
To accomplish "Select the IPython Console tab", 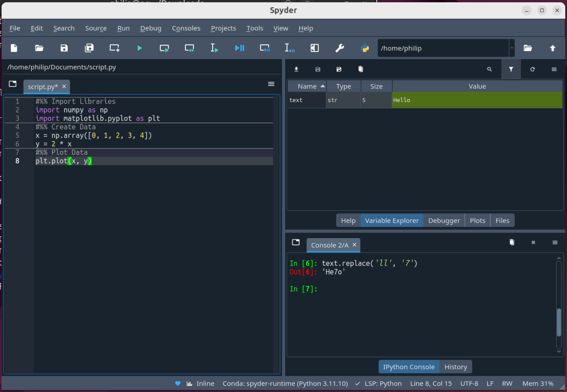I will click(409, 367).
